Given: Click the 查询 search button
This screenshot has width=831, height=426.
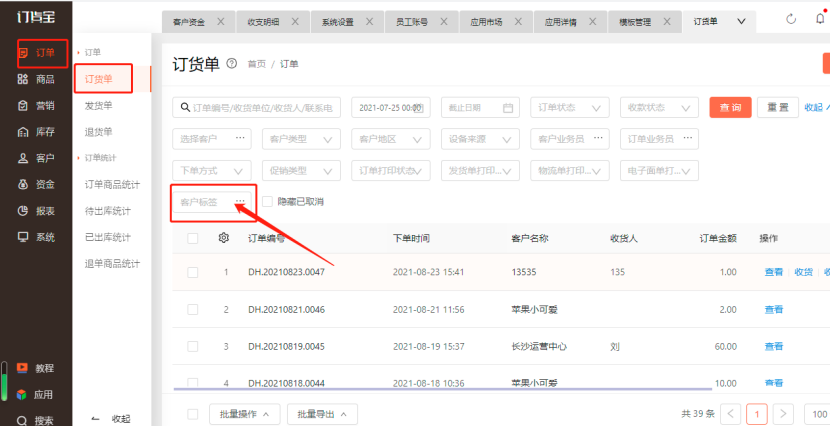Looking at the screenshot, I should (x=730, y=107).
